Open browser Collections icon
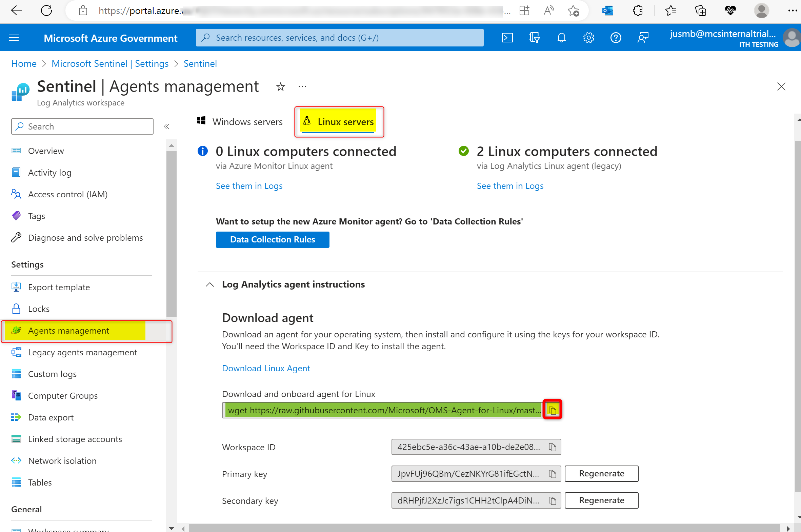 tap(701, 11)
